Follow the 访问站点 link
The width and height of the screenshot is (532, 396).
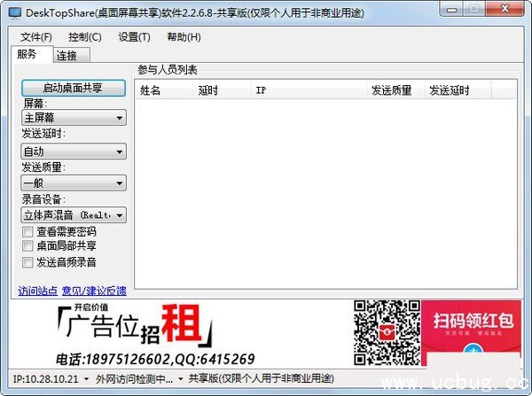coord(37,291)
